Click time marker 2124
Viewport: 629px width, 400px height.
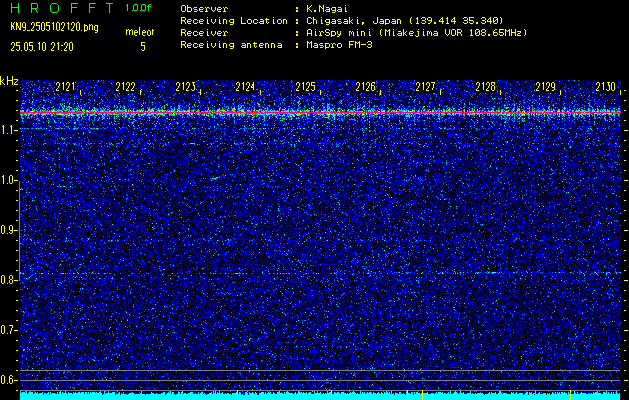point(245,87)
